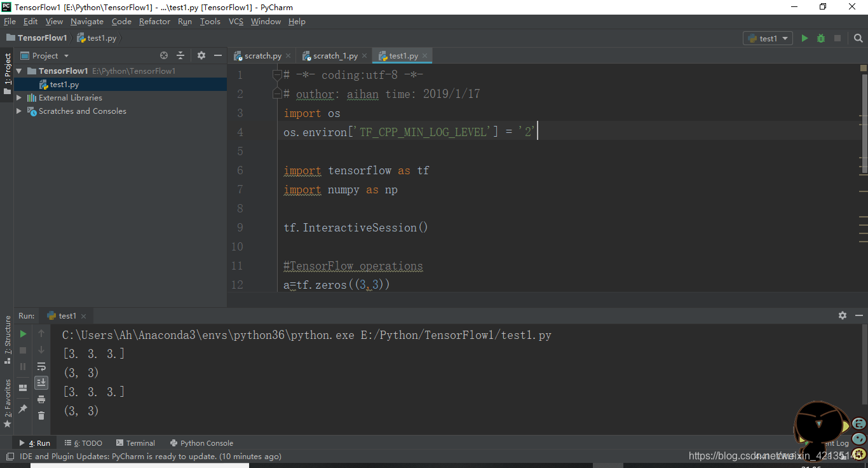Collapse all in Project view
Image resolution: width=868 pixels, height=468 pixels.
(x=180, y=55)
